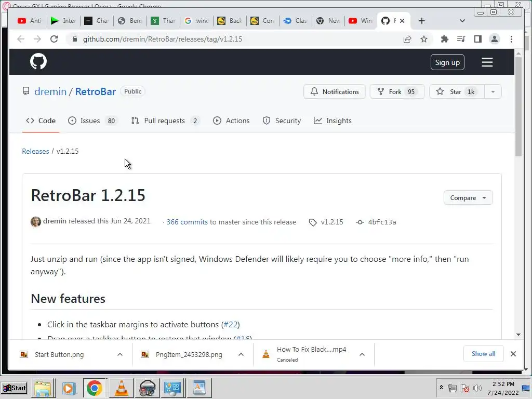Open File Explorer from the taskbar
The height and width of the screenshot is (399, 532).
pyautogui.click(x=43, y=388)
